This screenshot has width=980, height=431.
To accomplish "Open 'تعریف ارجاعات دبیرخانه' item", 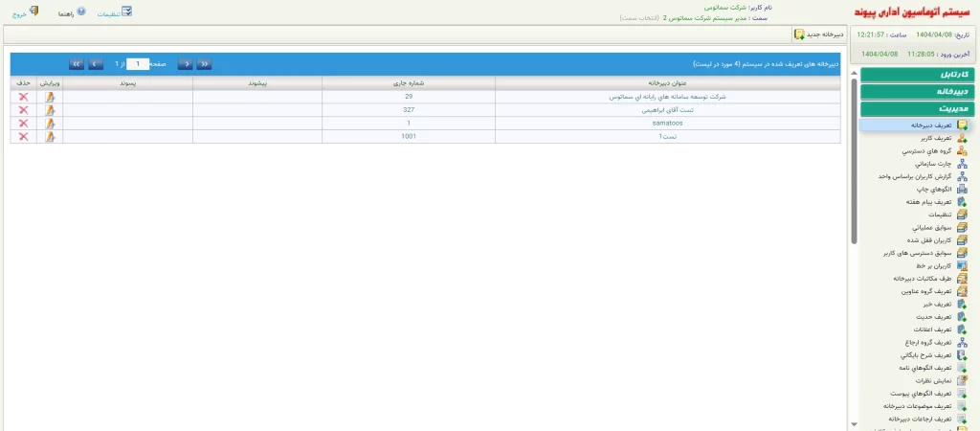I will [927, 420].
